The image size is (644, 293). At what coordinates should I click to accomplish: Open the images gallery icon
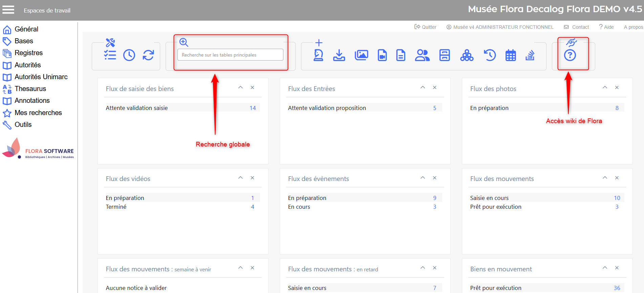pos(361,55)
